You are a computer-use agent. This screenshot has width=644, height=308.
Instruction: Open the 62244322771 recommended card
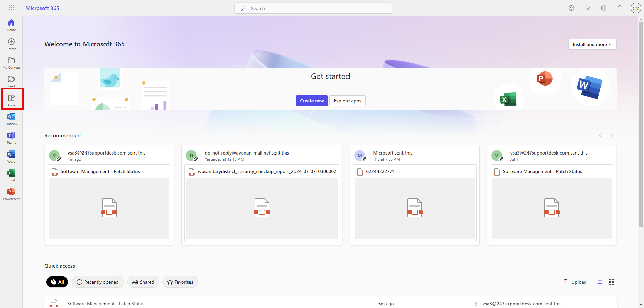click(x=415, y=195)
